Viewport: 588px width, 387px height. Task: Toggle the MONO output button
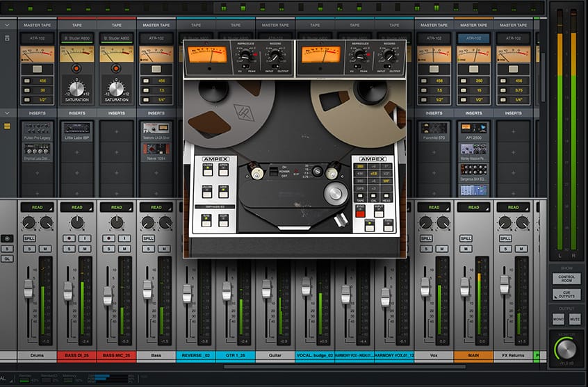tap(560, 320)
